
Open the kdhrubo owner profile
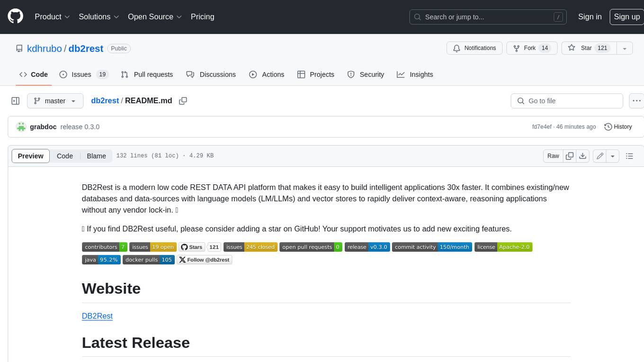pos(45,48)
